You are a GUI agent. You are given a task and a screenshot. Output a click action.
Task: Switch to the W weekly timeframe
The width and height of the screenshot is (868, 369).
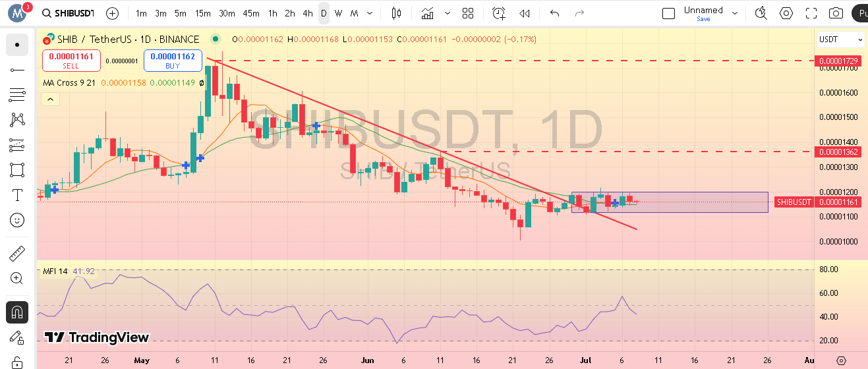pos(338,13)
